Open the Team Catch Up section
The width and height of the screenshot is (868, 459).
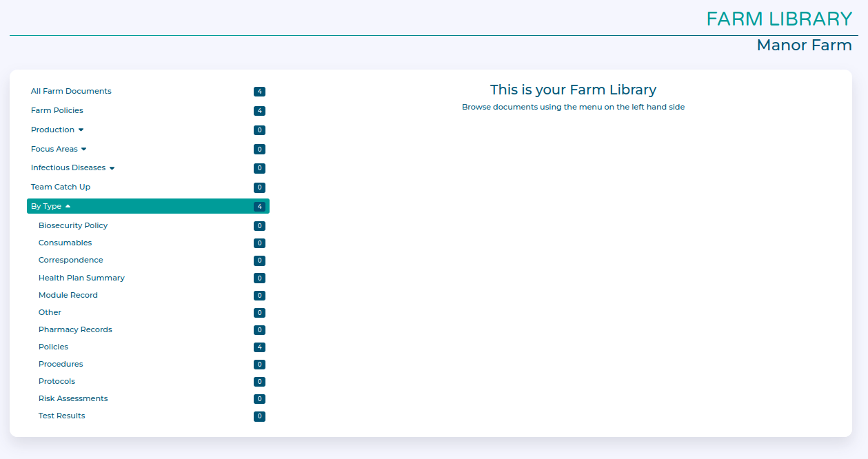(x=61, y=187)
